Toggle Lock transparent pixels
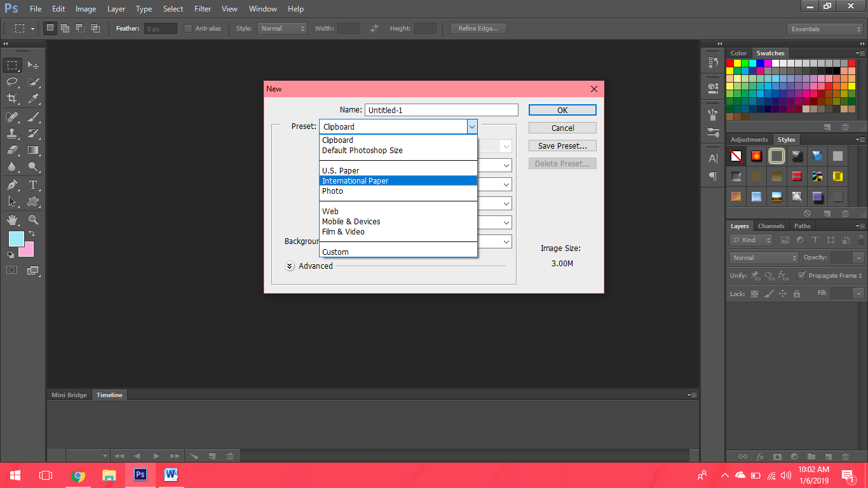 [754, 294]
